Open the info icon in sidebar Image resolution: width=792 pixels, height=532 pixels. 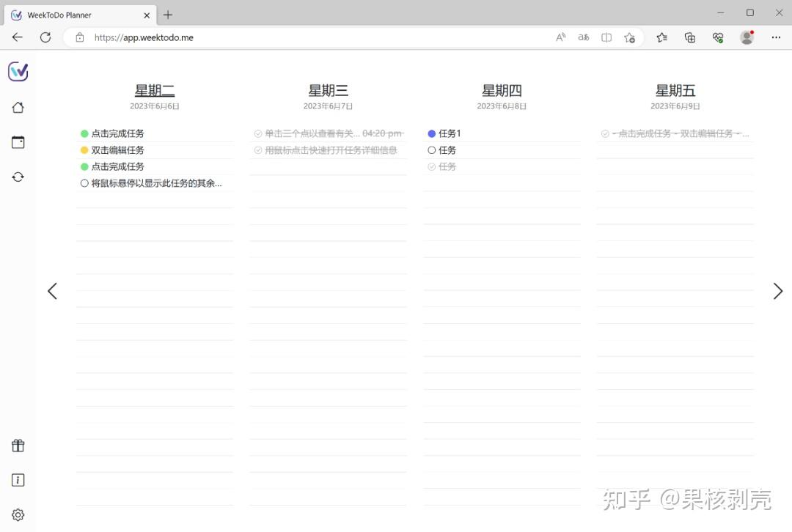click(18, 480)
